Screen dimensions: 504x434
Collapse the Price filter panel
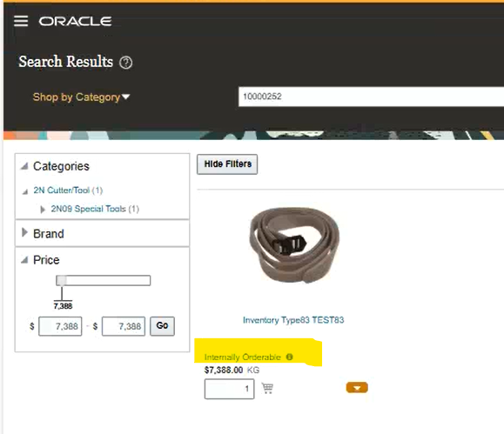coord(24,259)
